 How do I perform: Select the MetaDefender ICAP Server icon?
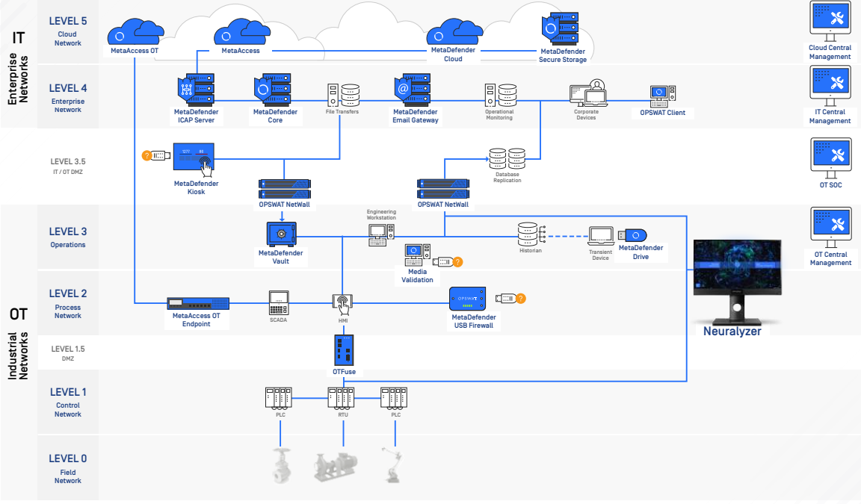(x=196, y=90)
